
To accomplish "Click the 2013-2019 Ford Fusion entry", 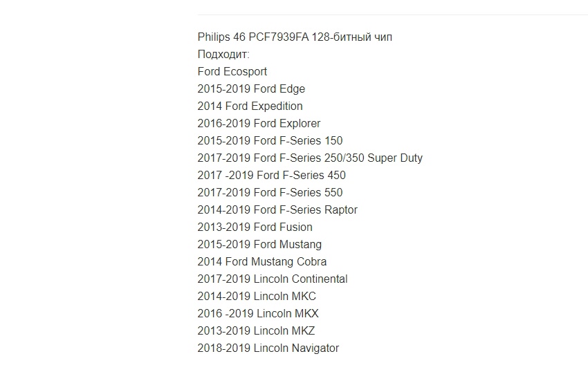I will point(255,227).
